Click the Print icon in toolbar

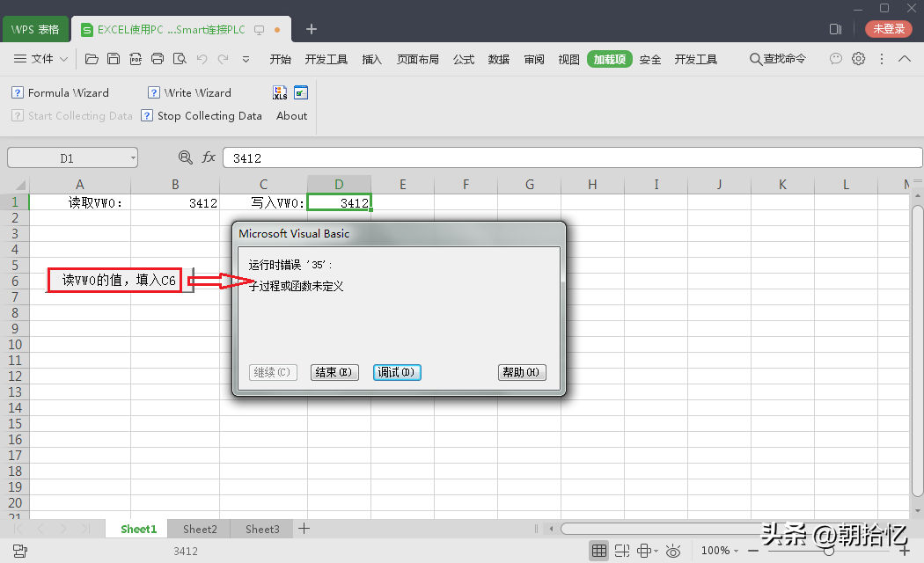[x=158, y=59]
